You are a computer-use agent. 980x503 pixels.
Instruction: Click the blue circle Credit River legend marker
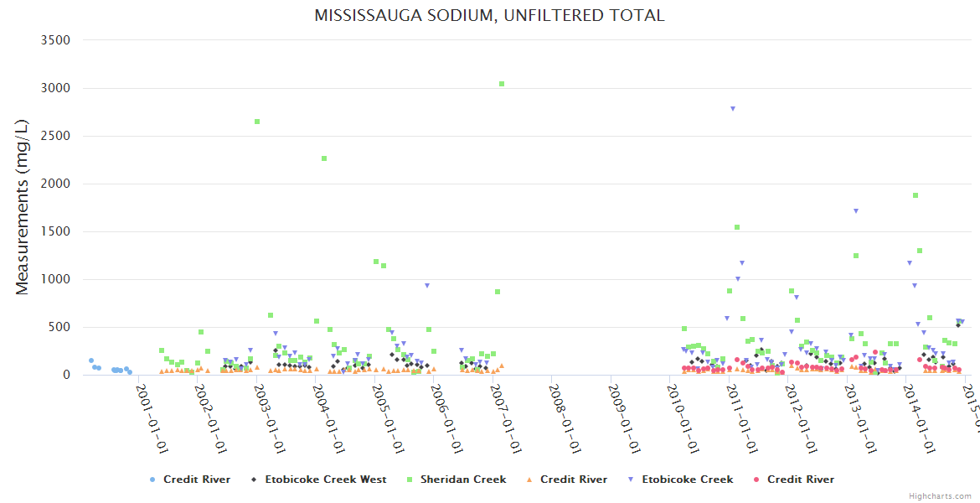click(152, 480)
